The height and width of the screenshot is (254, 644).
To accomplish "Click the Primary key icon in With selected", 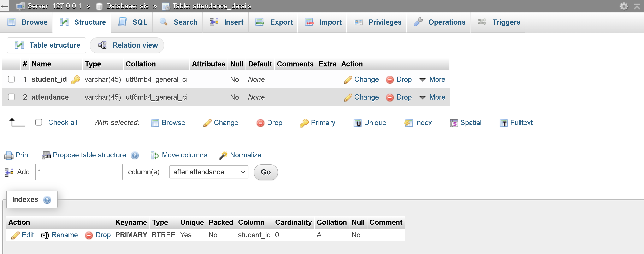I will point(304,123).
